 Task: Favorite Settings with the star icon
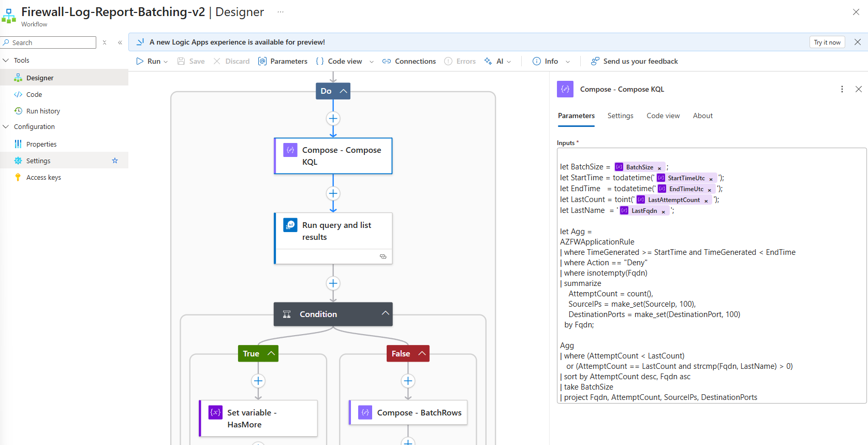(x=115, y=161)
